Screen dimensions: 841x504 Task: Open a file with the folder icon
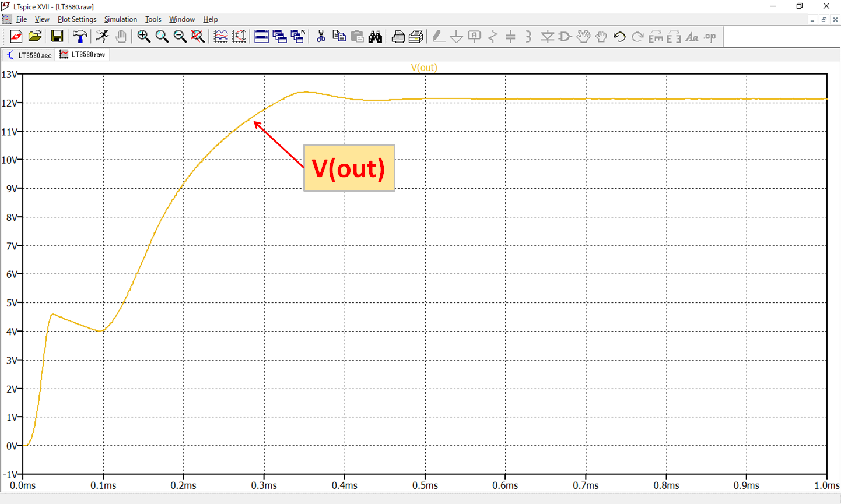[x=35, y=37]
